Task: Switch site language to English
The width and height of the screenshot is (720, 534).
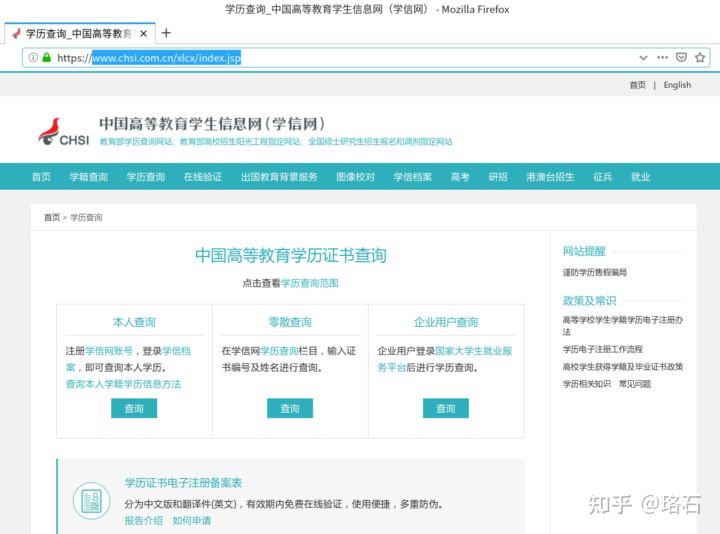Action: [x=677, y=85]
